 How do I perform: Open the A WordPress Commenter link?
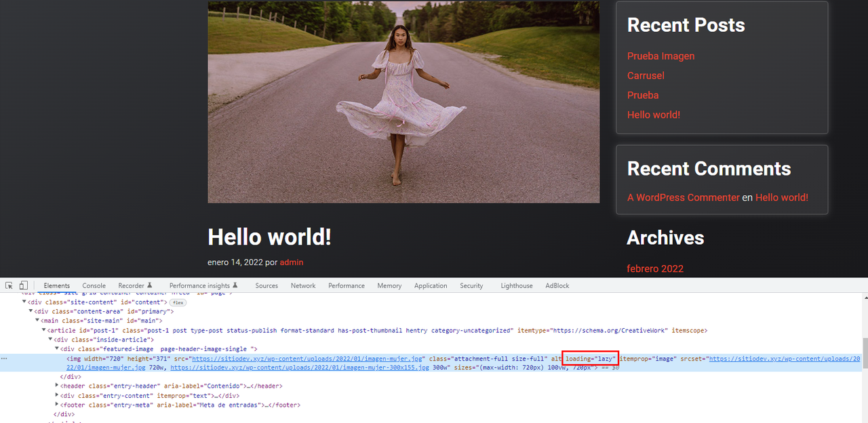[683, 197]
